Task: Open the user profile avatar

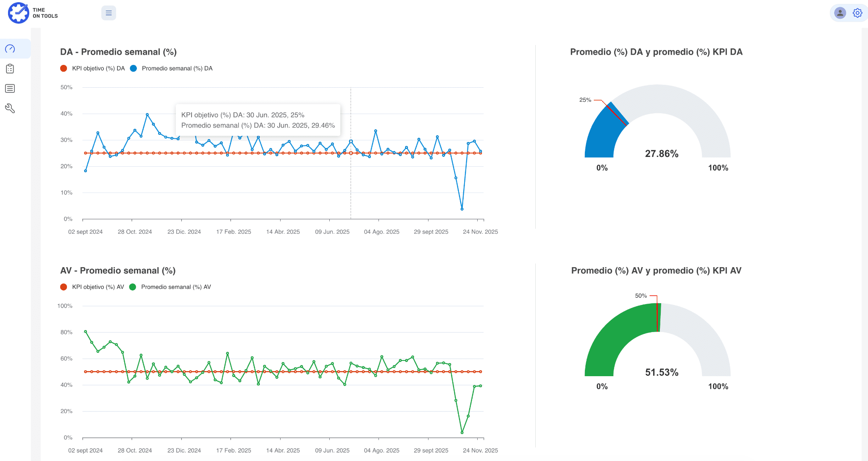Action: (x=840, y=13)
